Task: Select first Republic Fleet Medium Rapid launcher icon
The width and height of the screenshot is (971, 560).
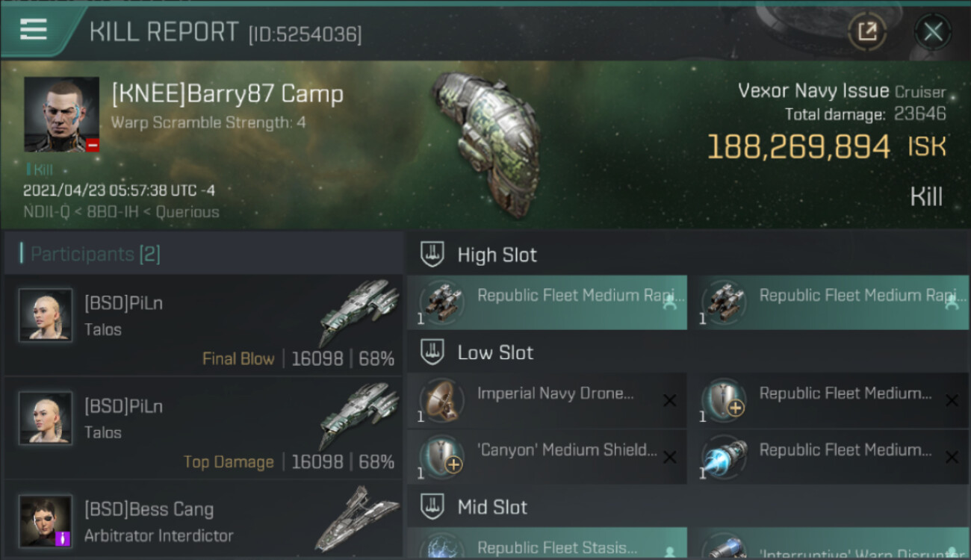Action: (x=439, y=303)
